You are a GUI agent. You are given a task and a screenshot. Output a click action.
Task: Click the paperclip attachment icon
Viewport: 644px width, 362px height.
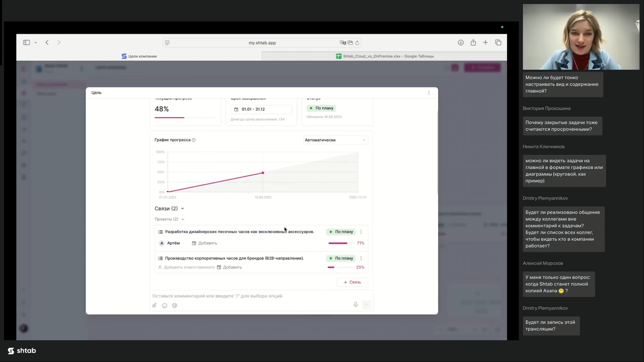click(154, 305)
